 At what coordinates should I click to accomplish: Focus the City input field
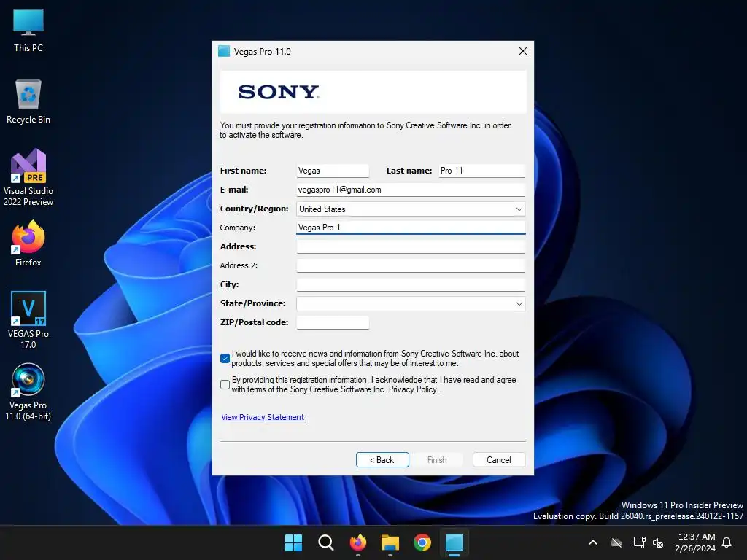(x=411, y=284)
